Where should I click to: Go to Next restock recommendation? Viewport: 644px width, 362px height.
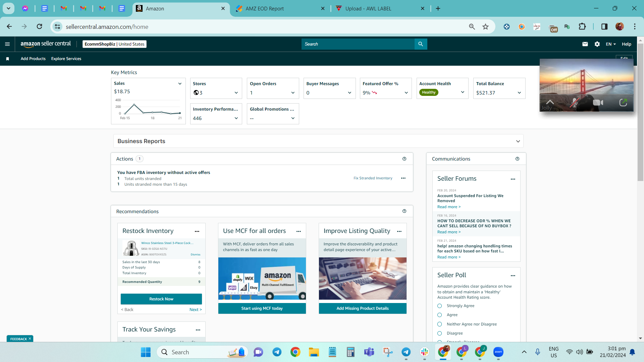pos(196,310)
